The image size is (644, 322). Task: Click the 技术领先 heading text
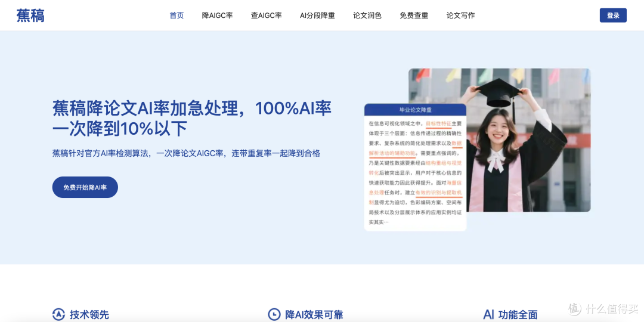point(89,315)
